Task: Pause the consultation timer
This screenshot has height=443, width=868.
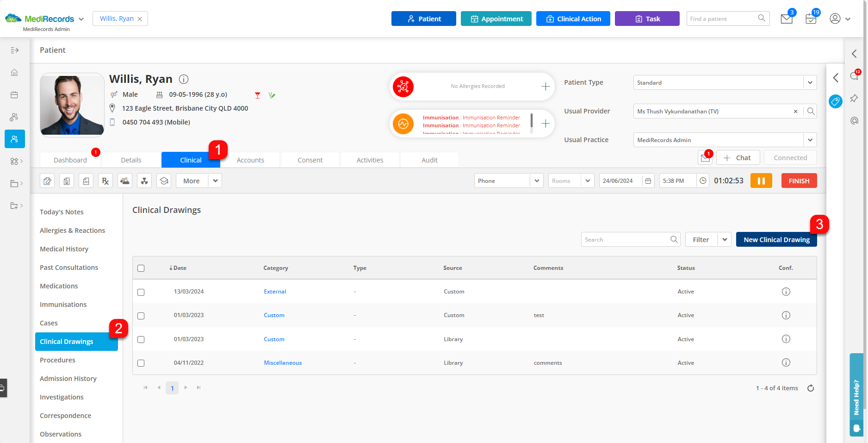Action: (761, 181)
